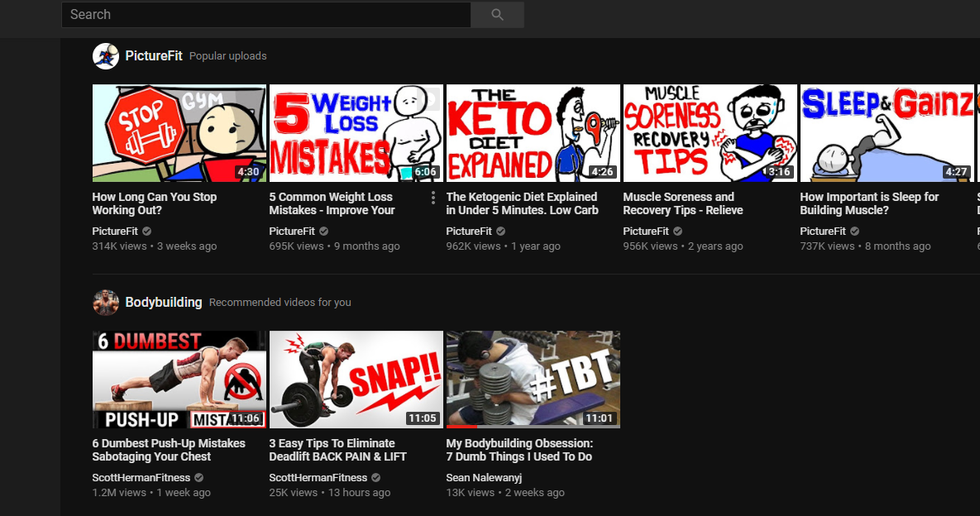Play the Keto Diet Explained thumbnail
The height and width of the screenshot is (516, 980).
[x=533, y=133]
